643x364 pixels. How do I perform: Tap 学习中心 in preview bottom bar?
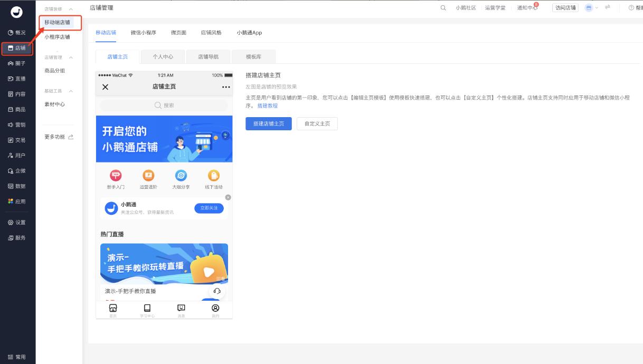(x=147, y=310)
